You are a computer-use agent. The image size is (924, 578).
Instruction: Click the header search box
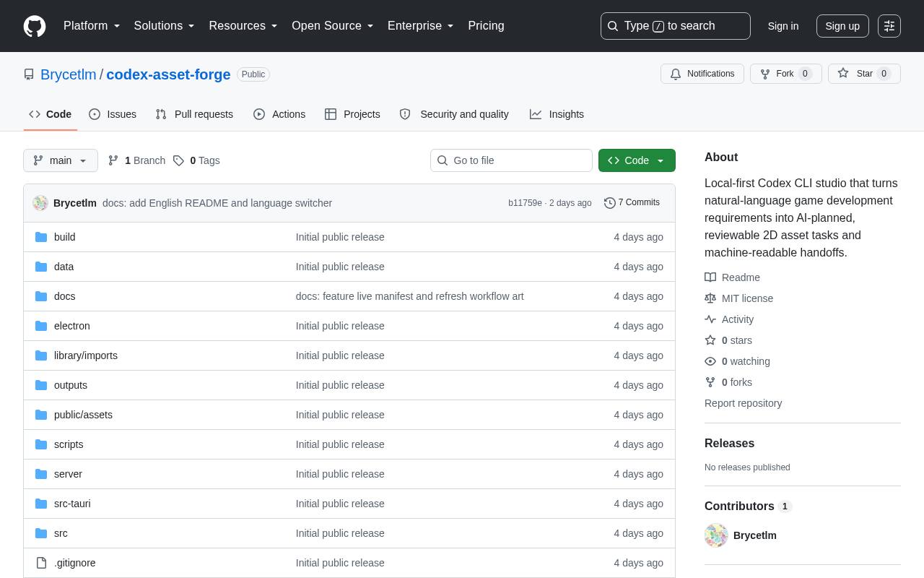[x=676, y=26]
